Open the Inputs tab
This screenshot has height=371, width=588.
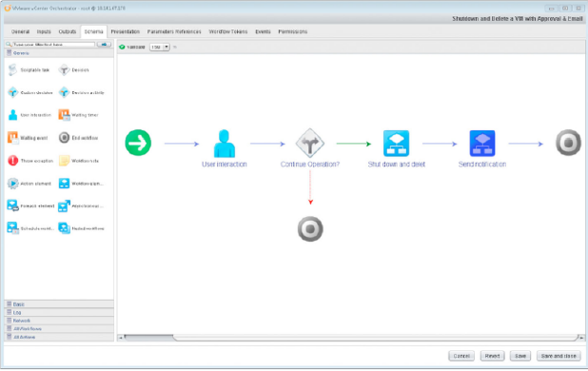click(44, 31)
